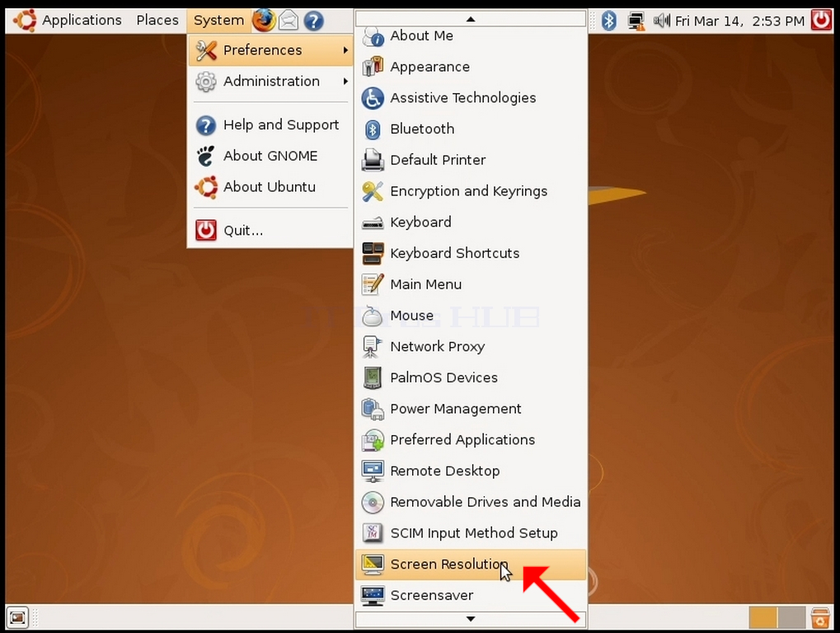This screenshot has width=840, height=633.
Task: Open PalmOS Devices
Action: tap(471, 377)
